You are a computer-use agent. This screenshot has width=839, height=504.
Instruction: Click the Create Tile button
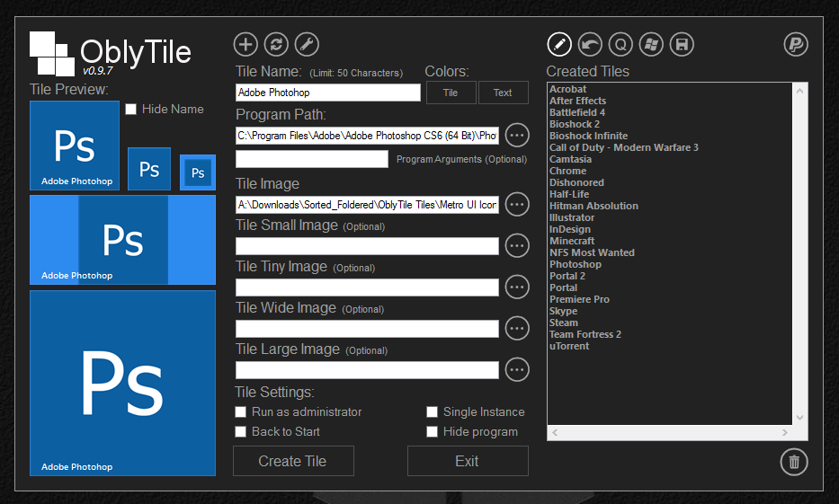pyautogui.click(x=293, y=461)
